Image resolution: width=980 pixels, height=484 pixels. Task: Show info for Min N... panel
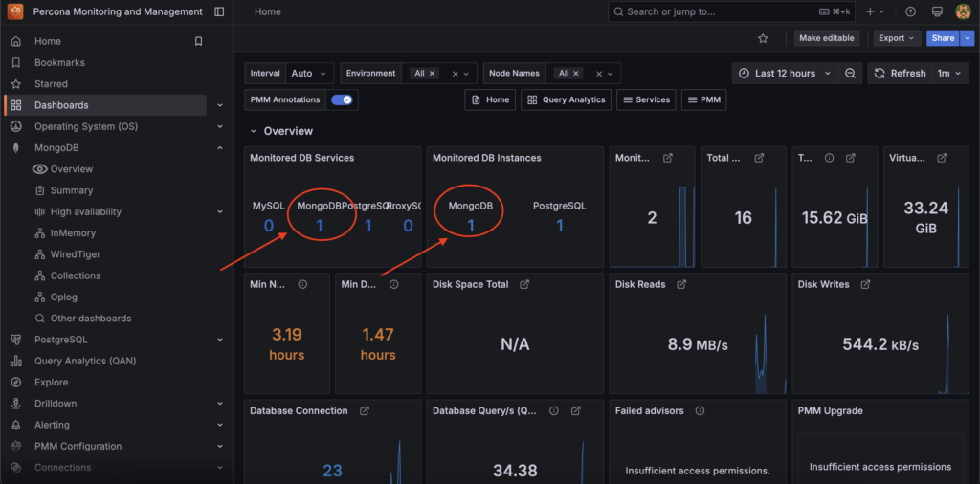[303, 284]
